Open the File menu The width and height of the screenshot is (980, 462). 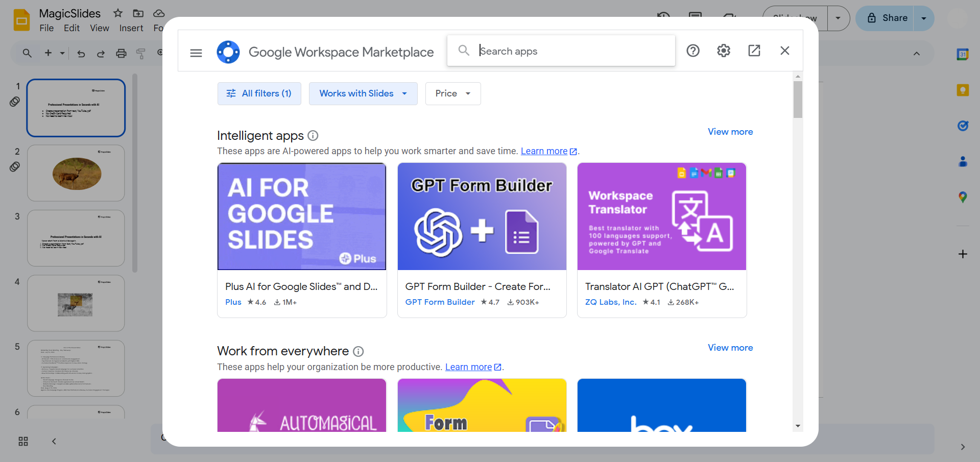[46, 28]
